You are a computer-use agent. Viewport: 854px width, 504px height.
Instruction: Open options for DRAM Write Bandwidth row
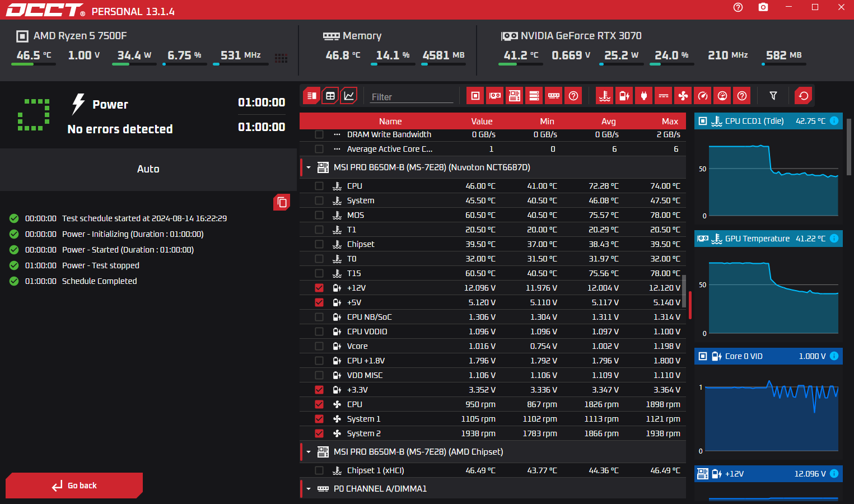coord(337,134)
